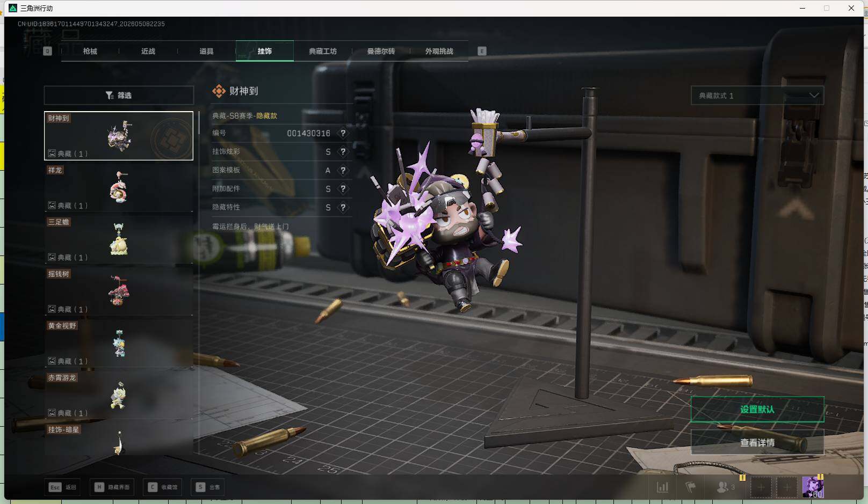Click the Q previous-tab key icon
The height and width of the screenshot is (504, 868).
47,51
